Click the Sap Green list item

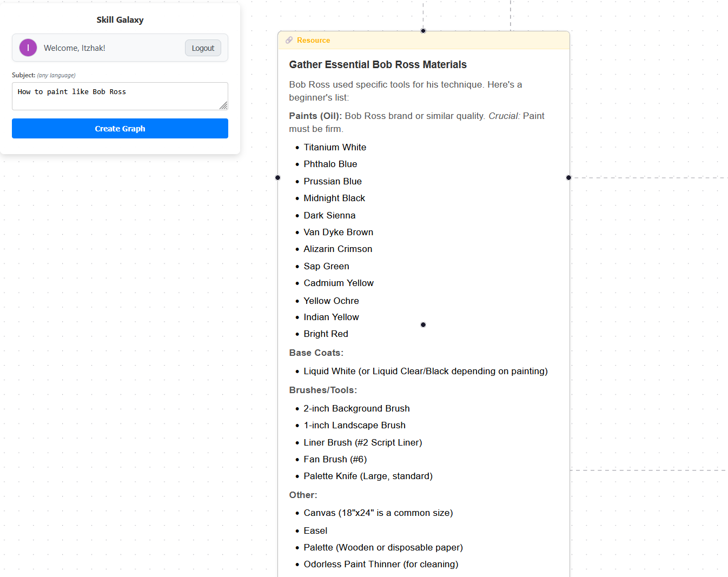point(327,266)
